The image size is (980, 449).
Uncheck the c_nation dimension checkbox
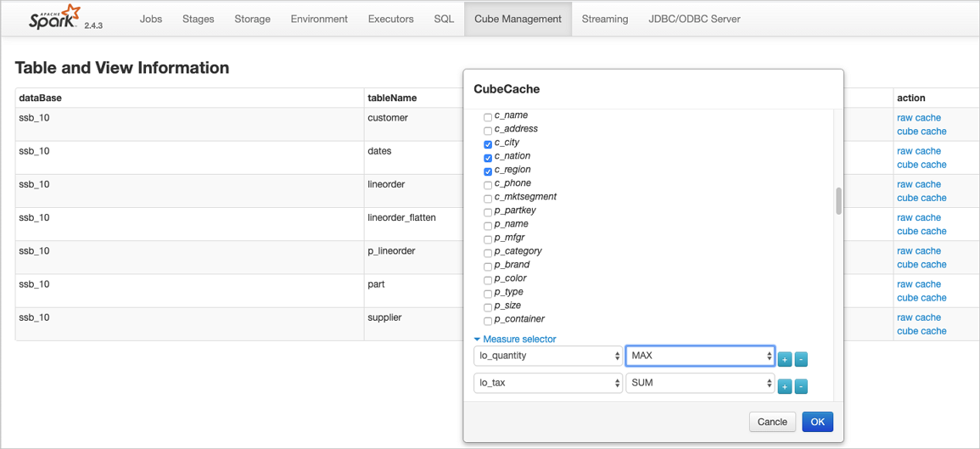coord(488,158)
